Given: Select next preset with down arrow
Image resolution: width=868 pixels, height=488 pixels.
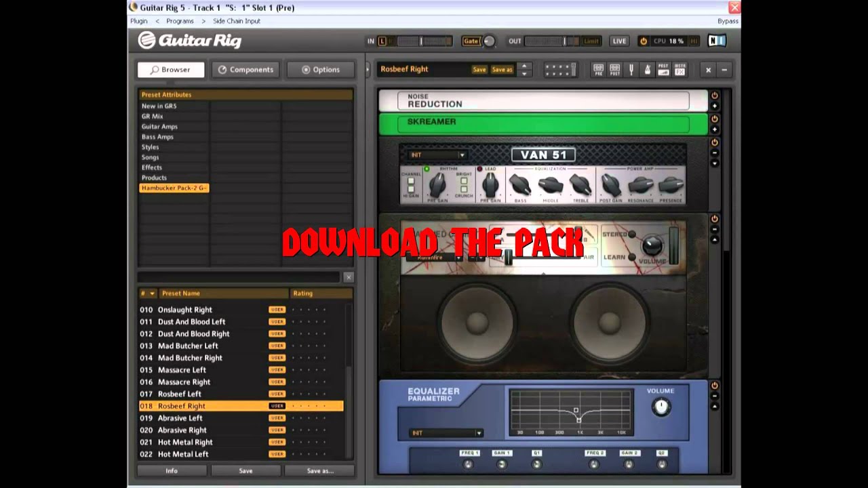Looking at the screenshot, I should (524, 73).
